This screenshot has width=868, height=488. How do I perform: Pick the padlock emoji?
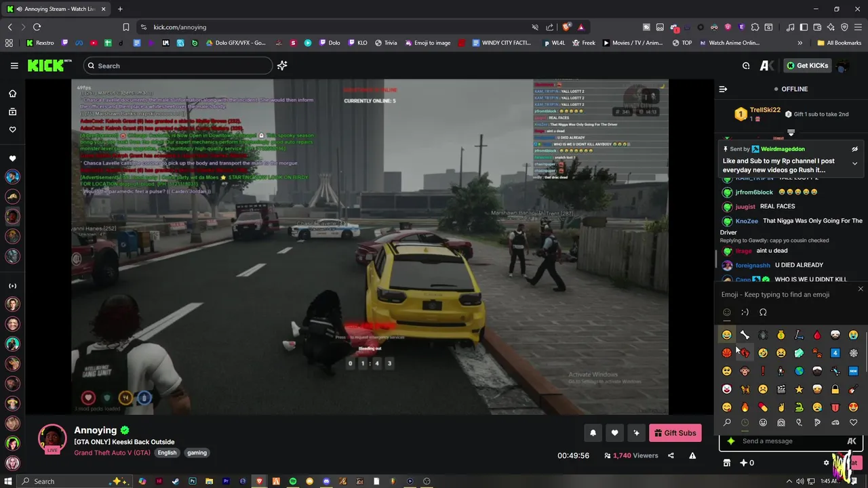835,389
